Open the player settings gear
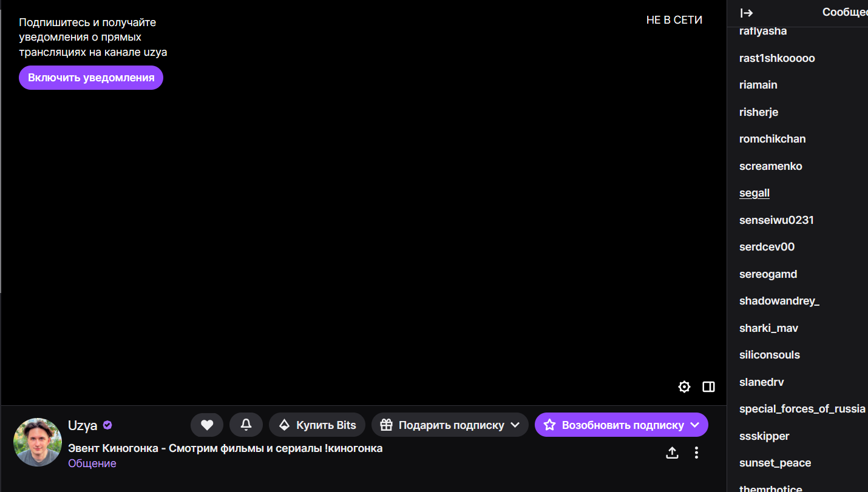Image resolution: width=868 pixels, height=492 pixels. pyautogui.click(x=684, y=387)
